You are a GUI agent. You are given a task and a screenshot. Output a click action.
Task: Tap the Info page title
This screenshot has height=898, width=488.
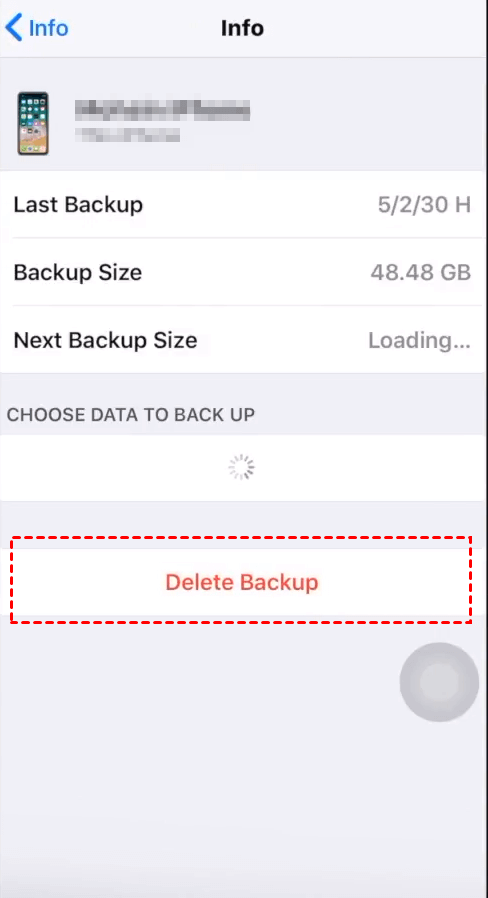click(242, 27)
